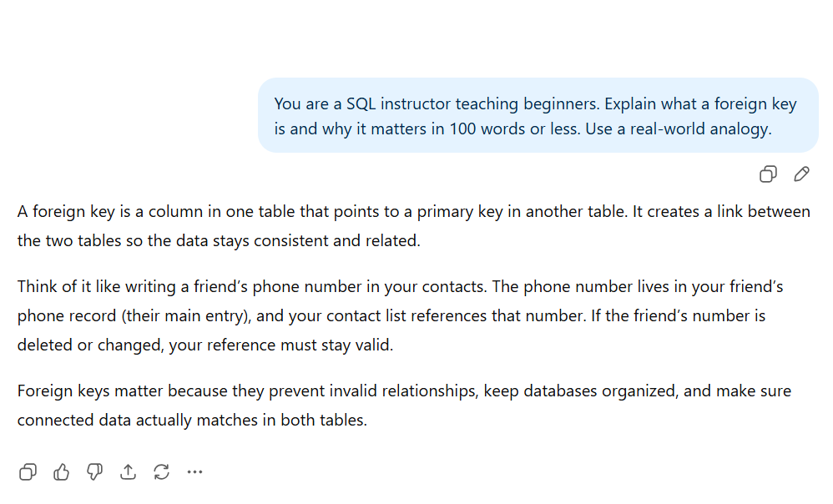Select the duplicate icon beside the pencil
833x504 pixels.
768,174
